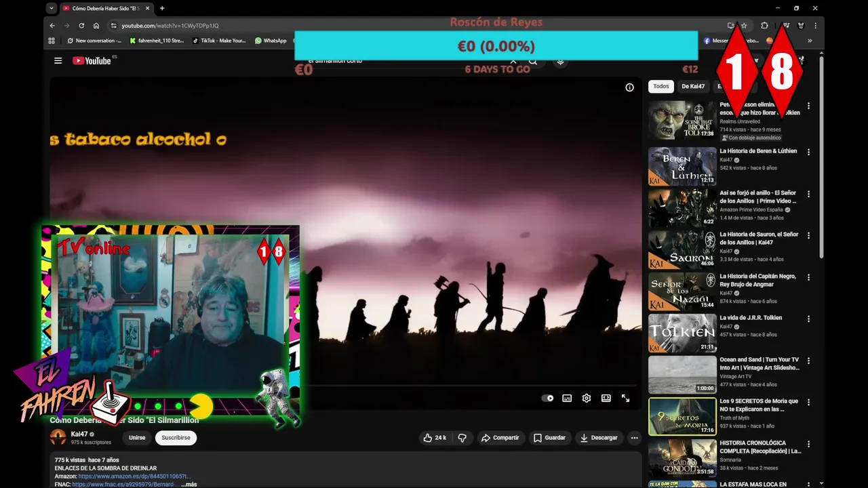Open the fahrenheit_110 Kick bookmark

click(x=157, y=41)
